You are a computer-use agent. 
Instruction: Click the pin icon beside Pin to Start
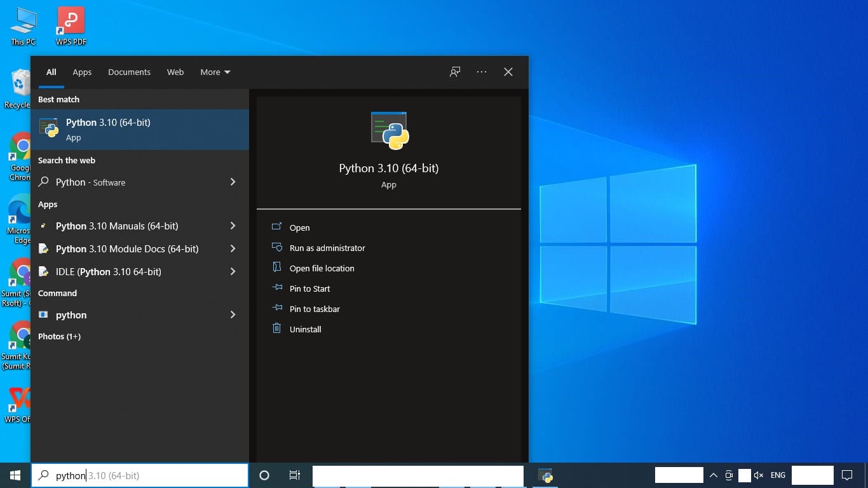point(277,288)
